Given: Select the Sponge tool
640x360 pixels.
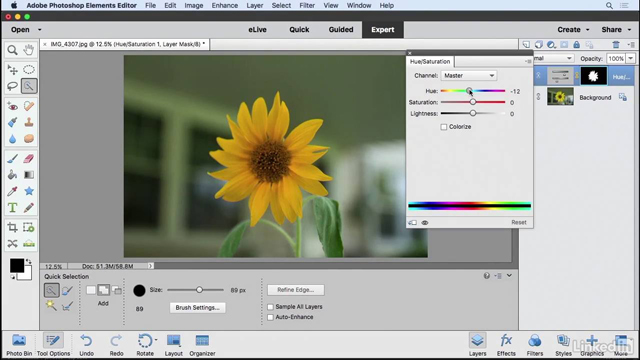Looking at the screenshot, I should click(29, 139).
